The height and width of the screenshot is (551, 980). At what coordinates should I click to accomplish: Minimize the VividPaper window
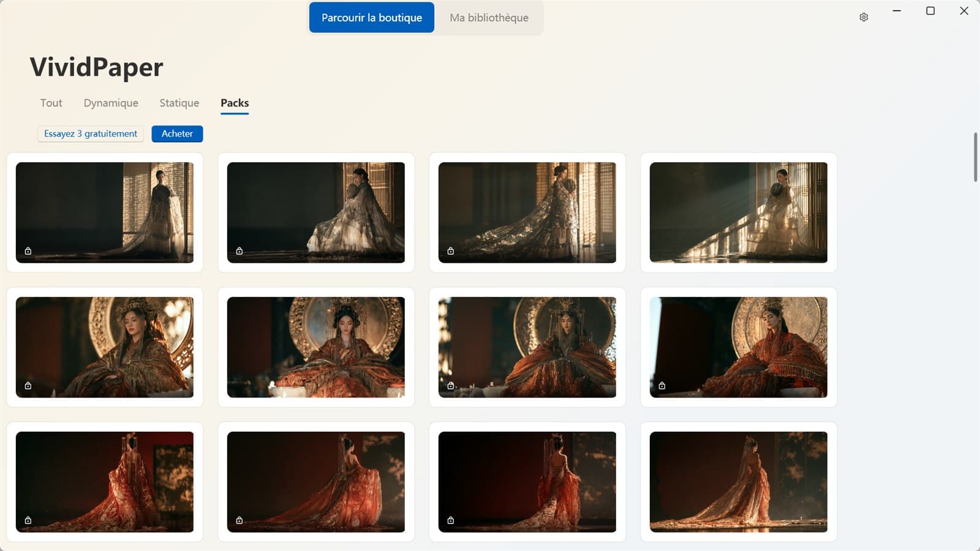tap(897, 10)
